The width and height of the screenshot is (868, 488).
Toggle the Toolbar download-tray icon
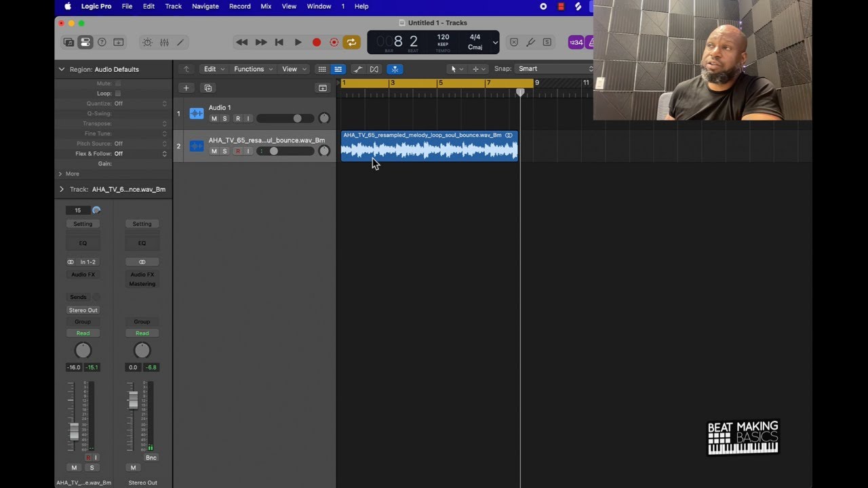(x=118, y=42)
